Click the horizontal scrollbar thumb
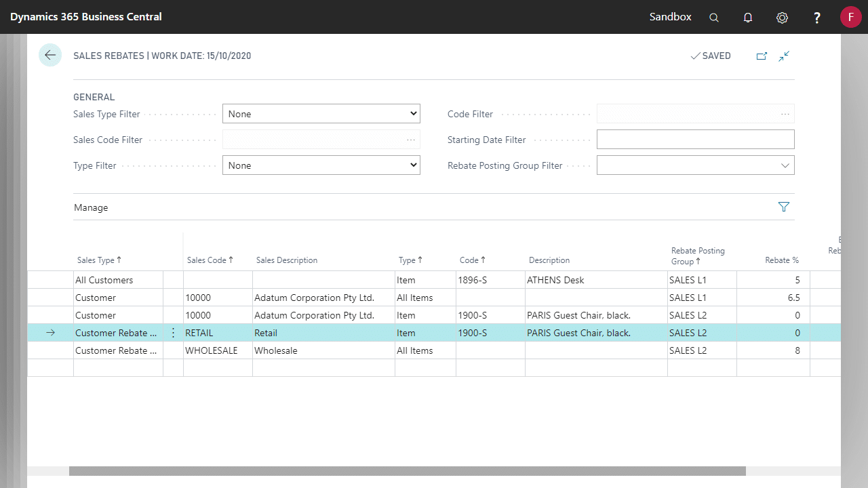868x488 pixels. click(x=407, y=471)
